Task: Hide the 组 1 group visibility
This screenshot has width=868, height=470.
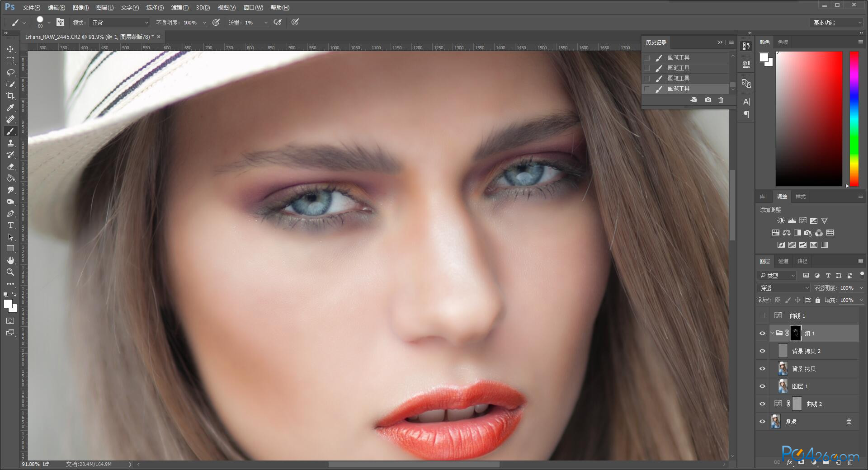Action: click(763, 334)
